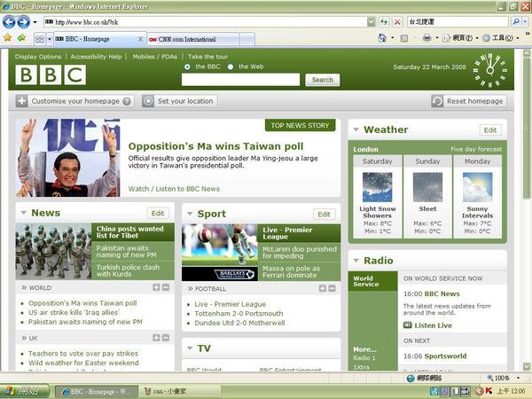Viewport: 532px width, 399px height.
Task: Click the Print icon in IE toolbar
Action: 426,37
